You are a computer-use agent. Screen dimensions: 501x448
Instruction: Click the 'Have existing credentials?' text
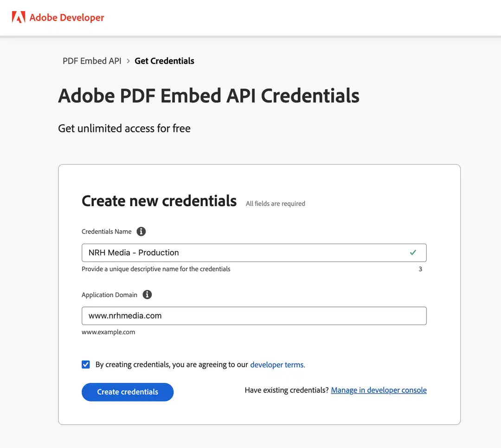click(x=287, y=390)
